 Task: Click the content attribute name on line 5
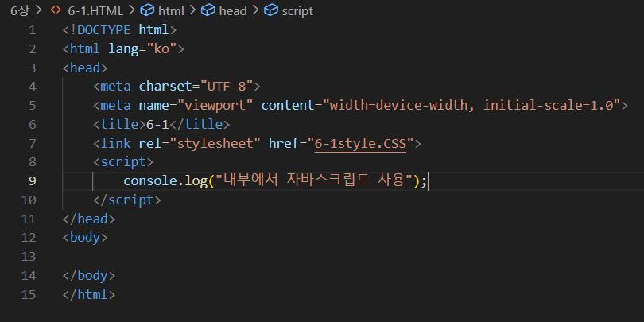click(x=288, y=106)
